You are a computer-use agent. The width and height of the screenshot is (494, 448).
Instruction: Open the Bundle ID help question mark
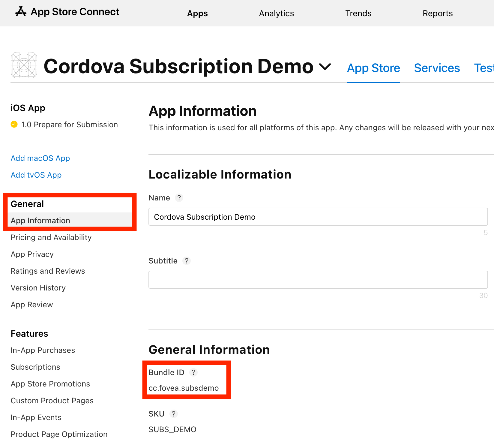point(193,372)
